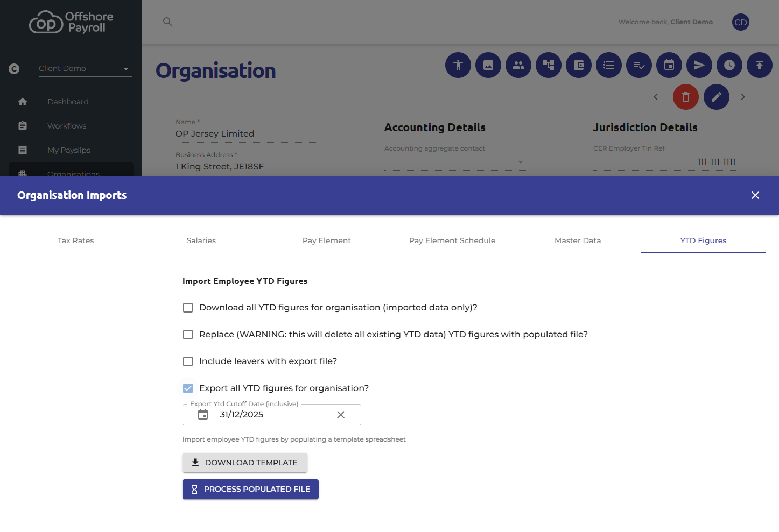The image size is (779, 532).
Task: Click the search magnifier icon
Action: pyautogui.click(x=168, y=22)
